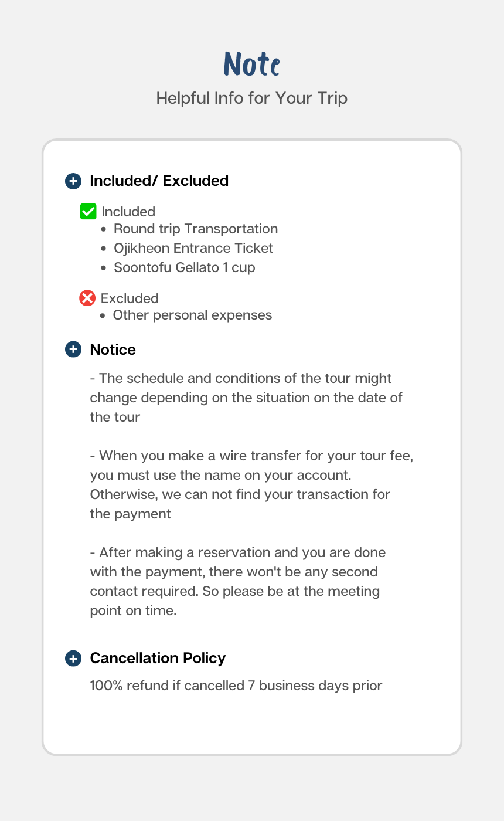Click the Note title at top
This screenshot has height=821, width=504.
click(252, 64)
